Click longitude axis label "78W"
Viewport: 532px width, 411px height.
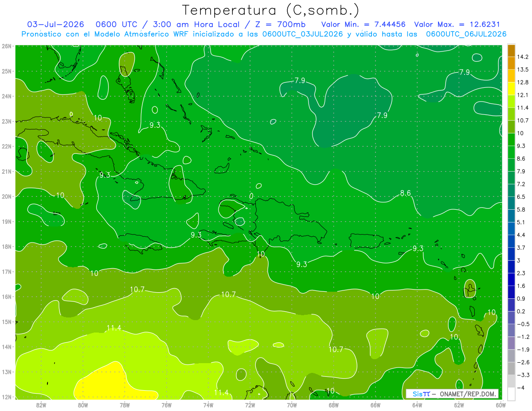click(x=125, y=405)
